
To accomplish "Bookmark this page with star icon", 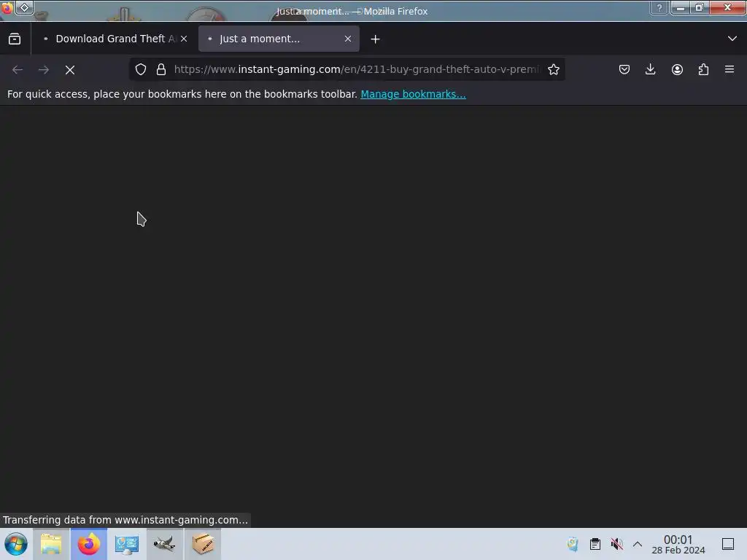I will [554, 69].
